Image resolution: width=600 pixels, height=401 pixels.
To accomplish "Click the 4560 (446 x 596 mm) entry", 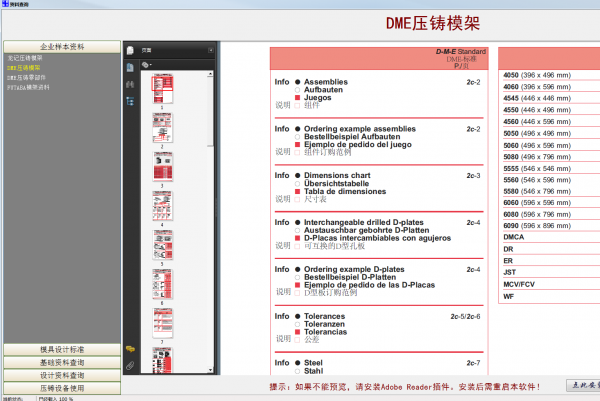I will [x=537, y=122].
